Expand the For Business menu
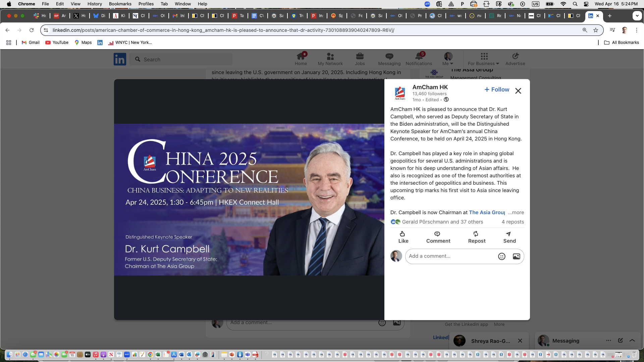 (x=484, y=59)
